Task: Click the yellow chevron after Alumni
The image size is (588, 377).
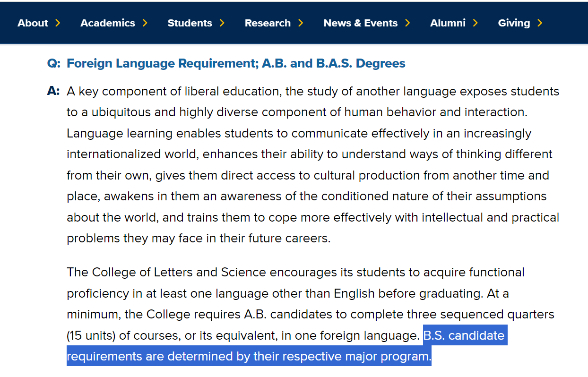Action: pyautogui.click(x=475, y=23)
